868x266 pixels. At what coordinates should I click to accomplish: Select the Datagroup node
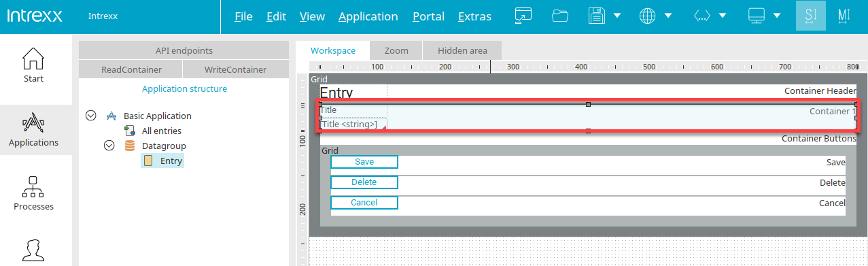pos(164,146)
